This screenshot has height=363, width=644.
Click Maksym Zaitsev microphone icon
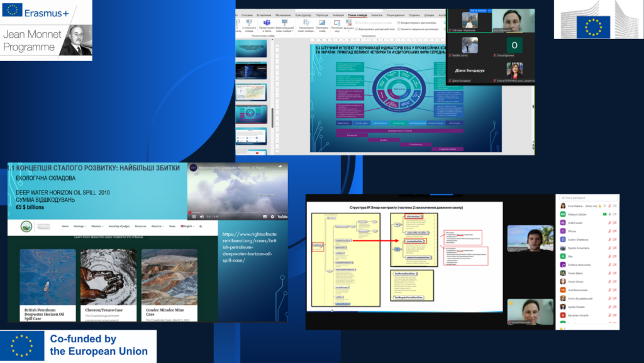609,215
